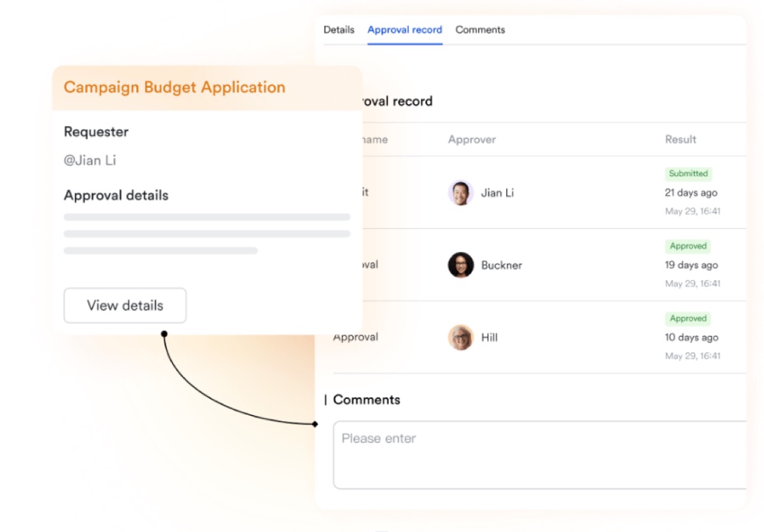Click Hill's avatar photo
The width and height of the screenshot is (764, 532).
(x=460, y=338)
